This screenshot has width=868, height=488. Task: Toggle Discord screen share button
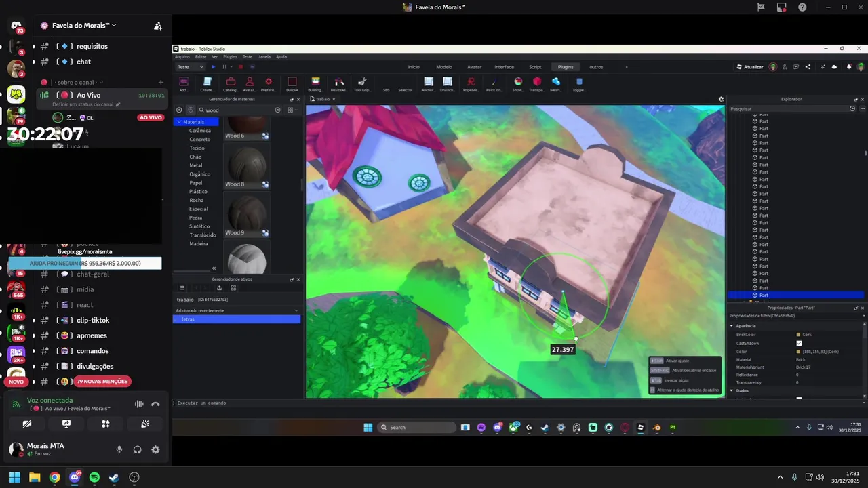pyautogui.click(x=66, y=424)
